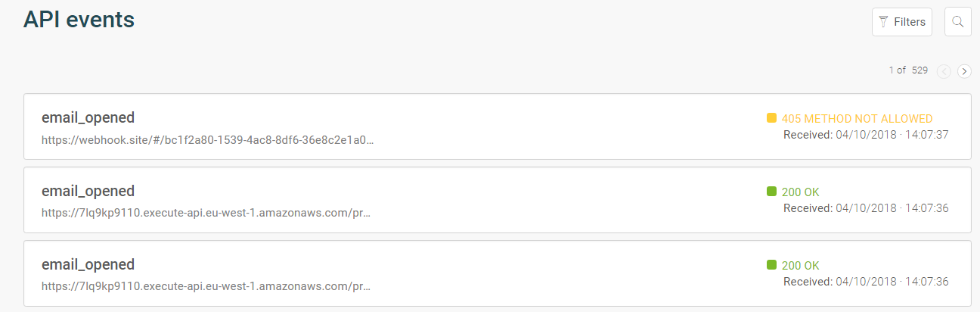Go to previous page arrow

click(x=944, y=71)
